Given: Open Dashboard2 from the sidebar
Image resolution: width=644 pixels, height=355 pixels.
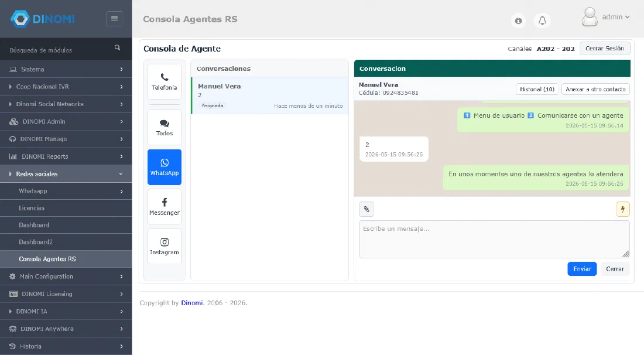Looking at the screenshot, I should tap(66, 242).
